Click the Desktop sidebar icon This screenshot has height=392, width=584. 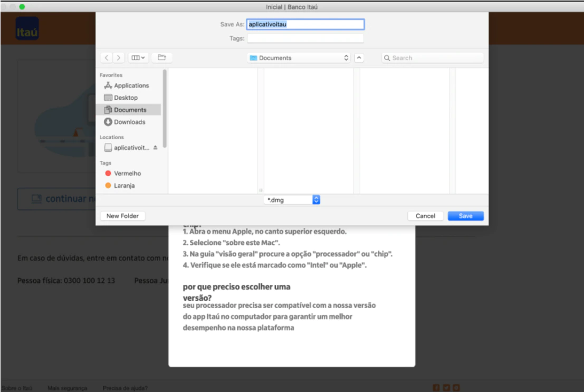108,98
